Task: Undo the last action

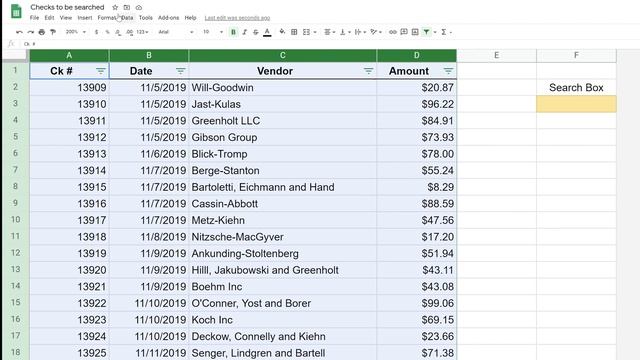Action: coord(19,32)
